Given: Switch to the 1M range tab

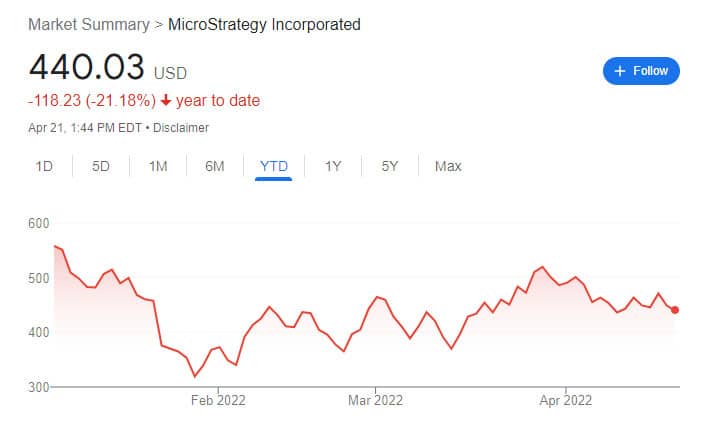Looking at the screenshot, I should pos(158,166).
